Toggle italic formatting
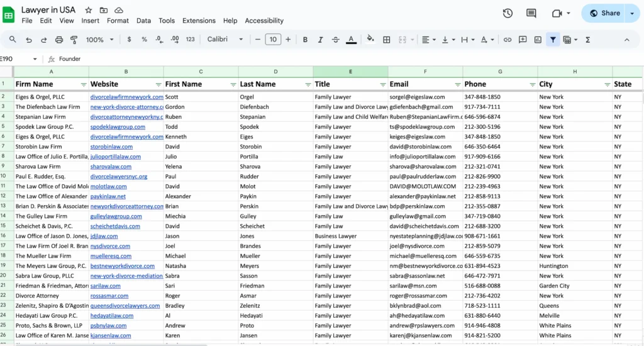 [320, 40]
